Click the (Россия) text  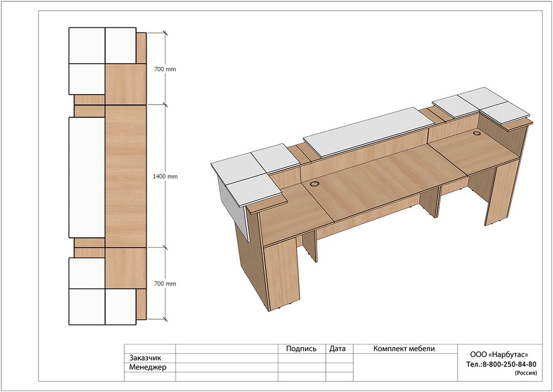[x=526, y=372]
